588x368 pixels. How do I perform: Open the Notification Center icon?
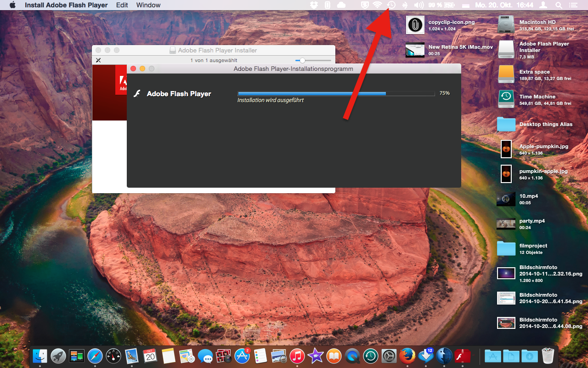pos(572,5)
